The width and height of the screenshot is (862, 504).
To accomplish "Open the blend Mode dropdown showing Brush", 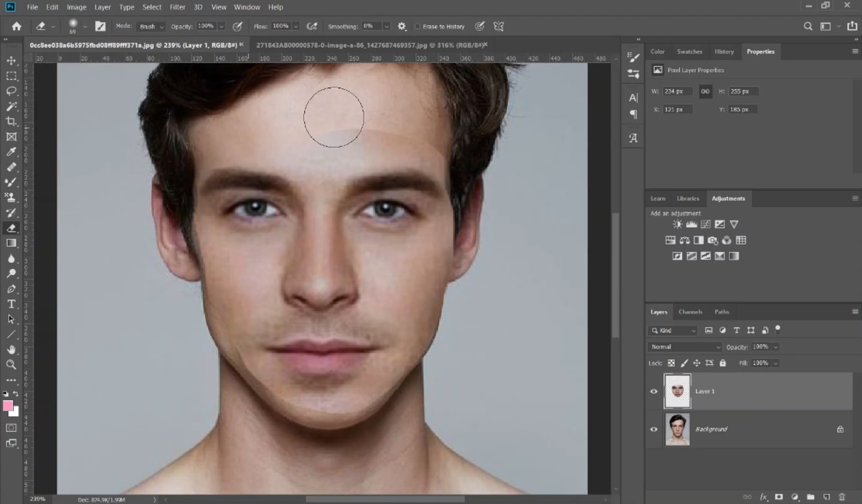I will pyautogui.click(x=150, y=26).
